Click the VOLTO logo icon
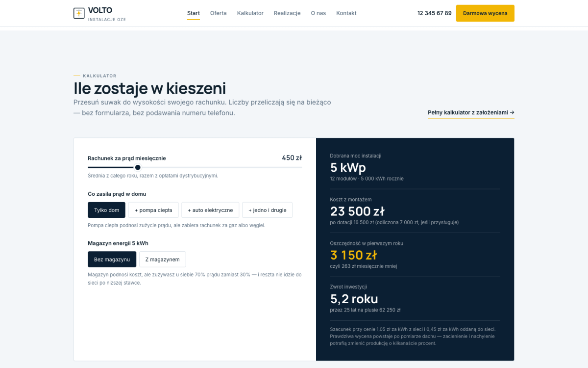588x368 pixels. pyautogui.click(x=79, y=13)
